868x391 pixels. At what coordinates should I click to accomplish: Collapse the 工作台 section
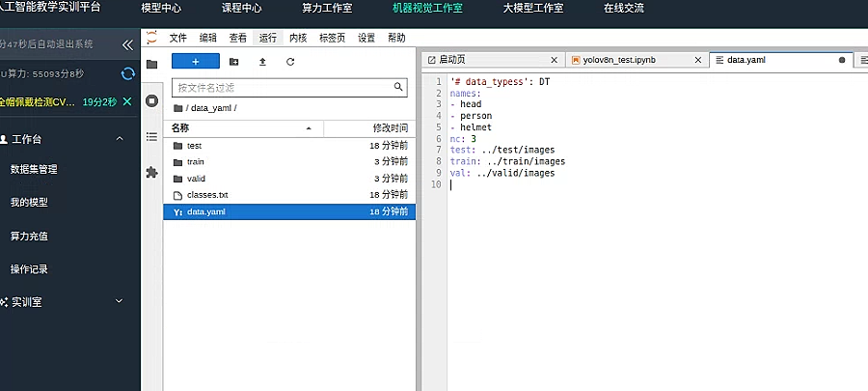click(120, 139)
